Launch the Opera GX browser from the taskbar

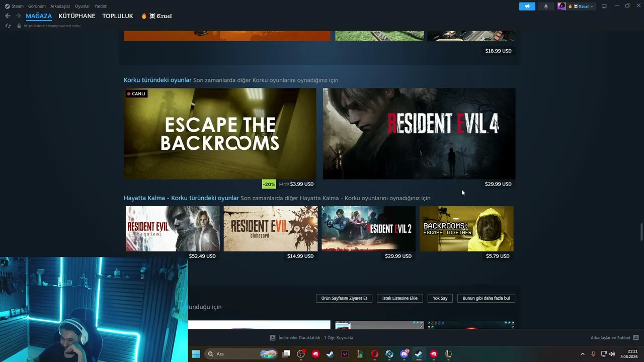pos(375,354)
